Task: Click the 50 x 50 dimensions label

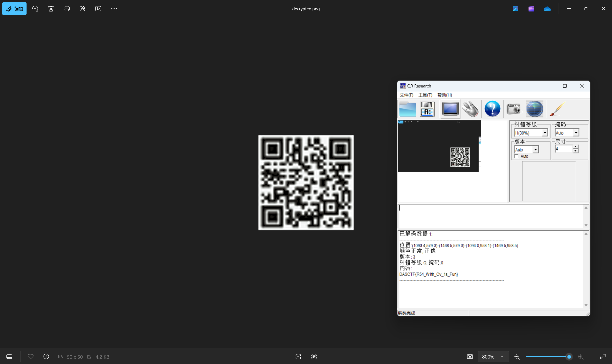Action: (75, 357)
